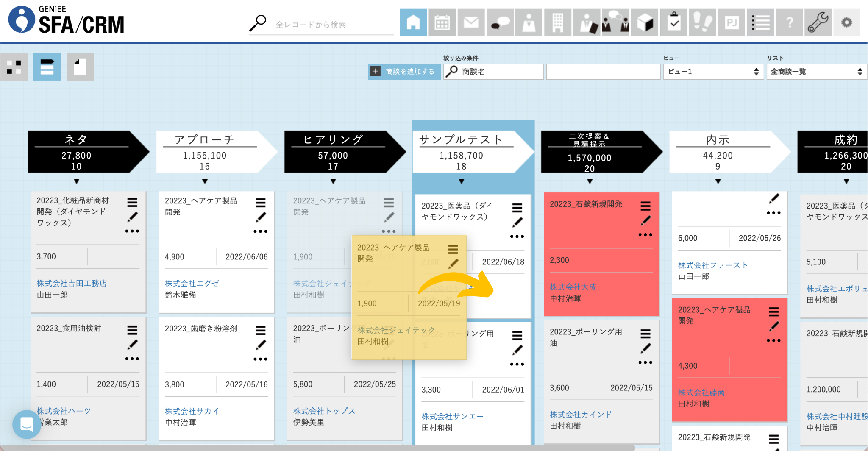Open the product box cube icon
The width and height of the screenshot is (868, 451).
pos(645,22)
